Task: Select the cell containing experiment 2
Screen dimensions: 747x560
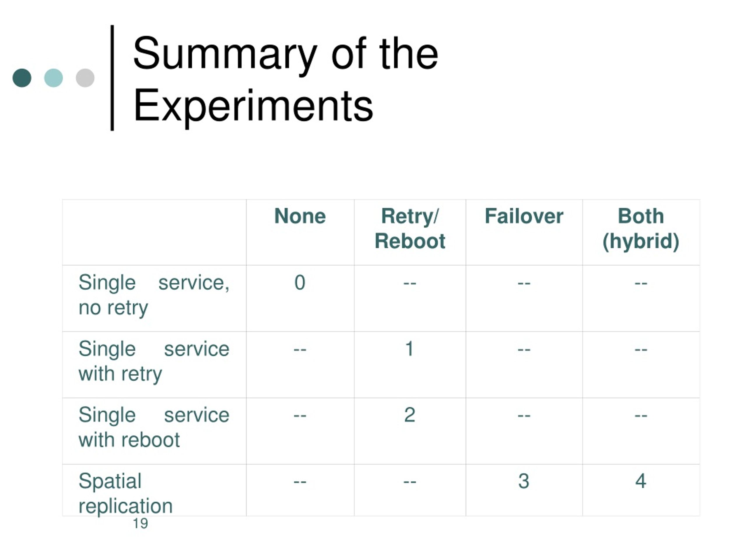Action: point(410,431)
